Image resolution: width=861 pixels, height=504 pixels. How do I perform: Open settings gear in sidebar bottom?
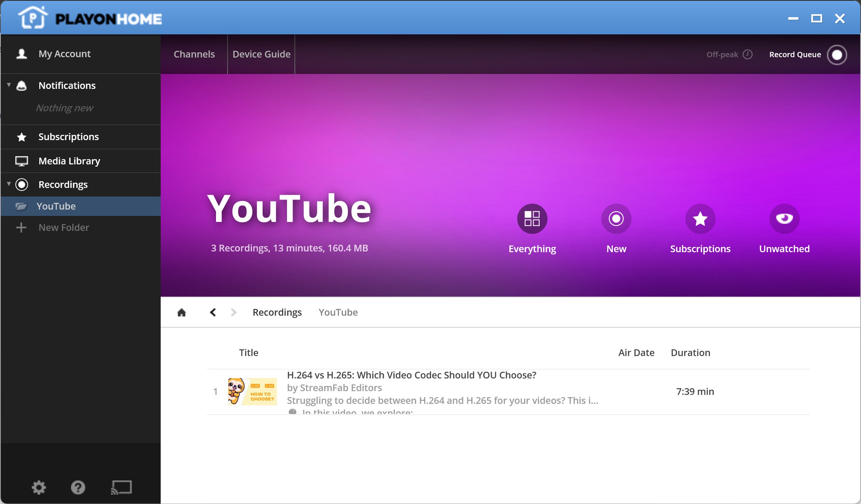[x=38, y=487]
